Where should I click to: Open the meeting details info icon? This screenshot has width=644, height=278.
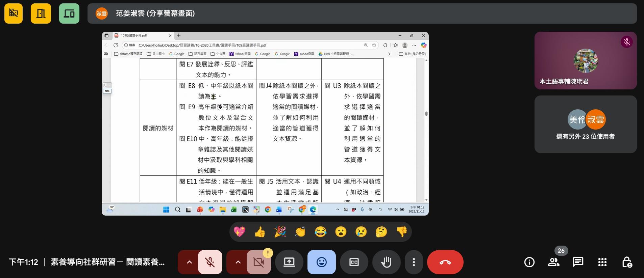pos(529,262)
